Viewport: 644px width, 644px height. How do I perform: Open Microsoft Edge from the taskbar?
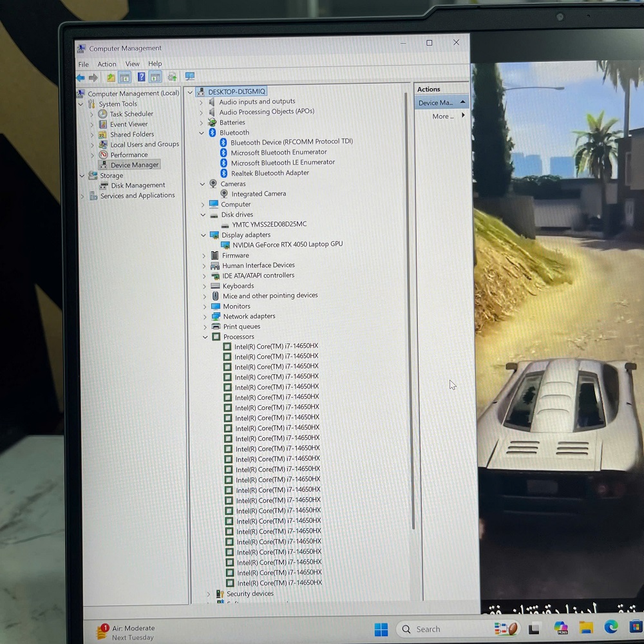(x=611, y=627)
